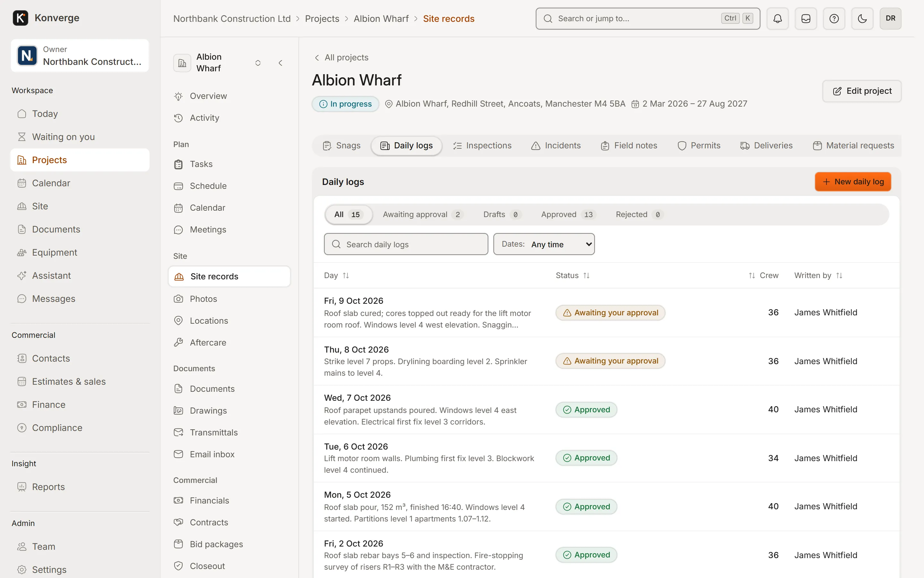Collapse the Albion Wharf project sidebar
Screen dimensions: 924x578
[x=281, y=63]
